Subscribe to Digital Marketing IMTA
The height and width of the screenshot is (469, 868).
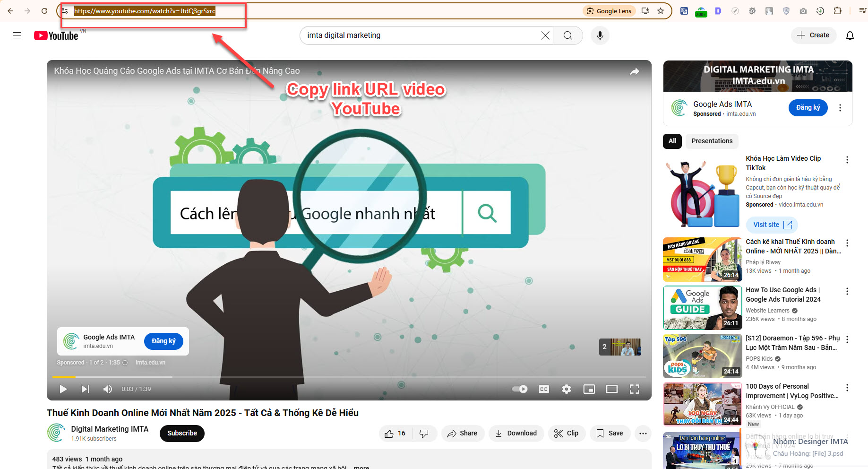tap(182, 433)
